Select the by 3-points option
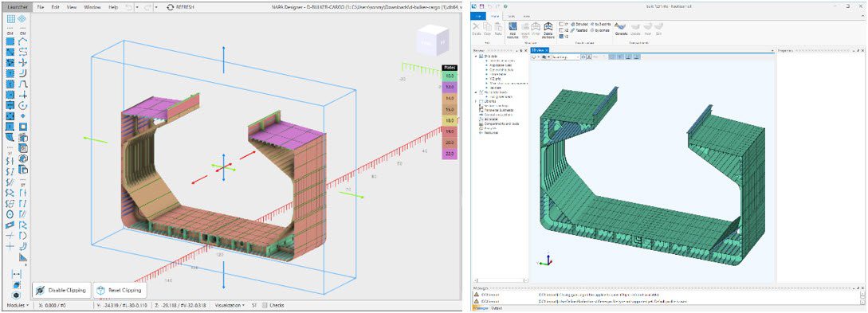 pyautogui.click(x=601, y=24)
